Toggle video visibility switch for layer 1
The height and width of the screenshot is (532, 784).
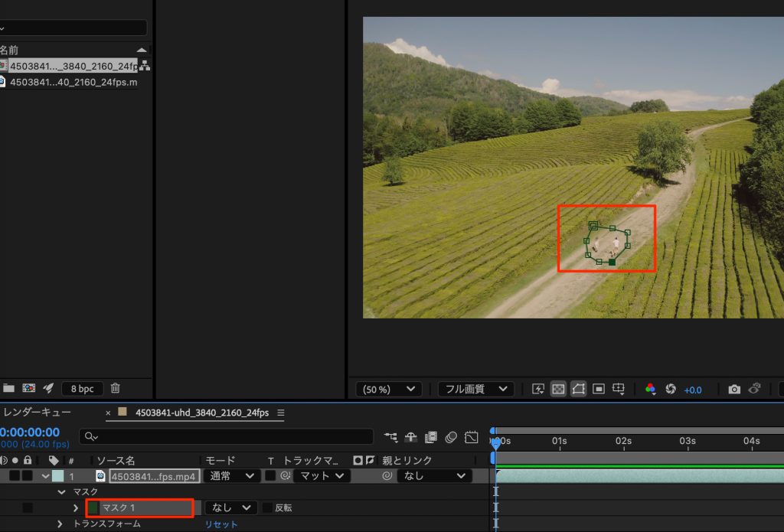click(15, 476)
